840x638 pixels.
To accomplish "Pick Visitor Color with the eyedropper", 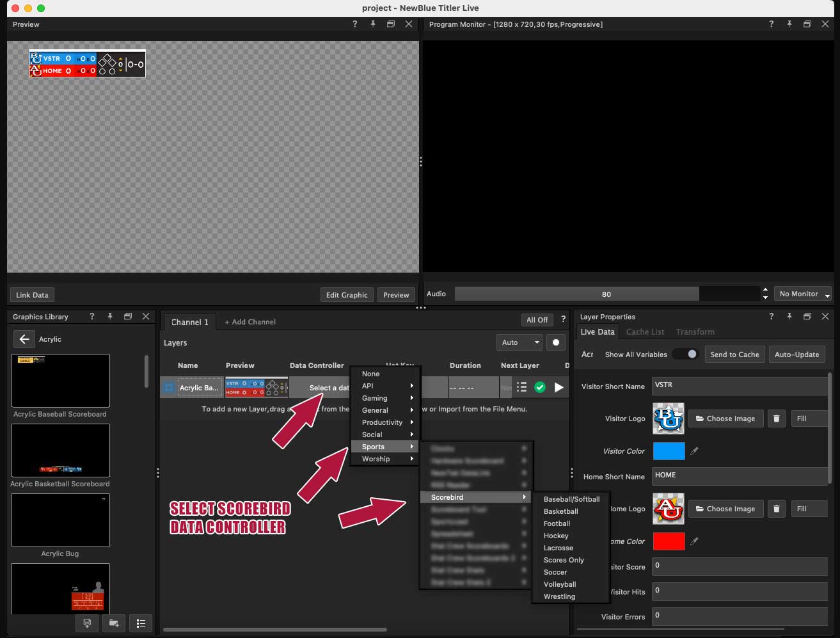I will tap(694, 451).
